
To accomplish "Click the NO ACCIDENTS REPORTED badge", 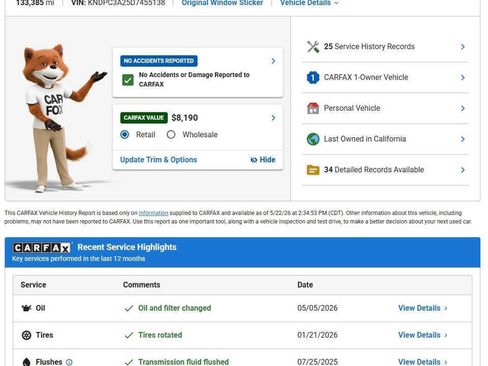I will [159, 61].
